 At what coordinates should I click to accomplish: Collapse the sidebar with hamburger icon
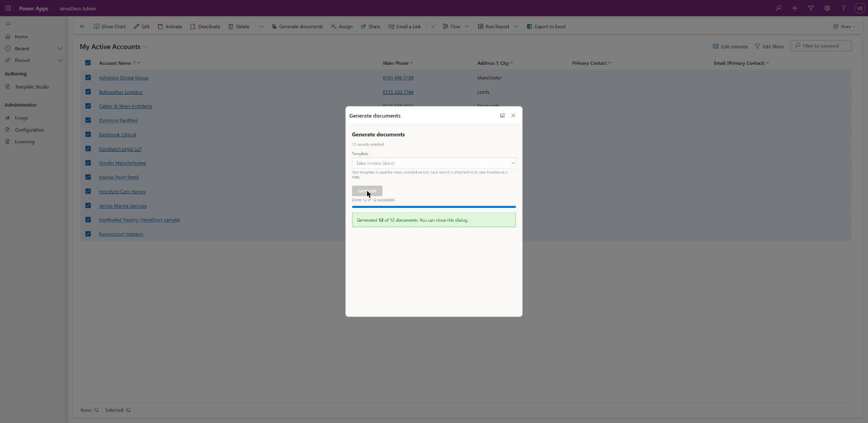8,23
